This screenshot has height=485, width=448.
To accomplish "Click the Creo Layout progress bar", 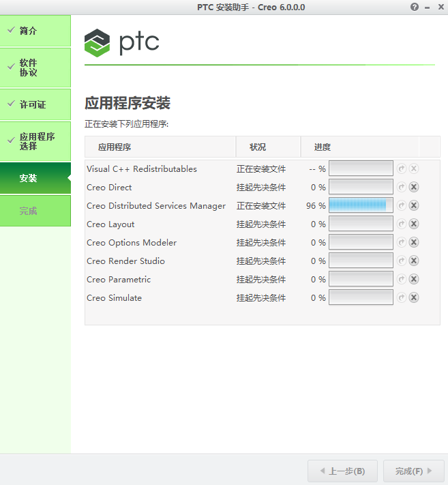I will 361,224.
